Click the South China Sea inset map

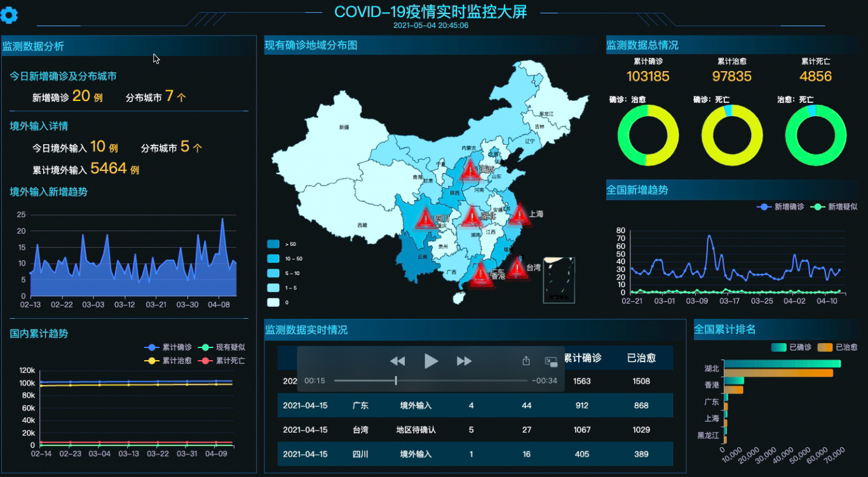(x=559, y=280)
